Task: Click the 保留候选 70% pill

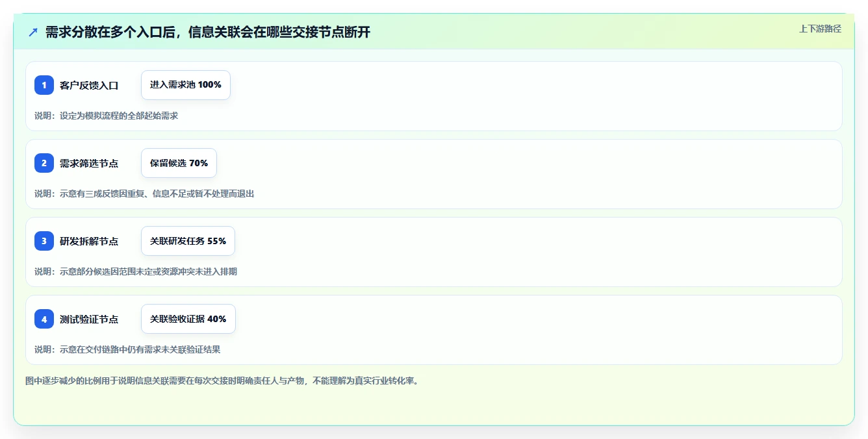Action: [179, 163]
